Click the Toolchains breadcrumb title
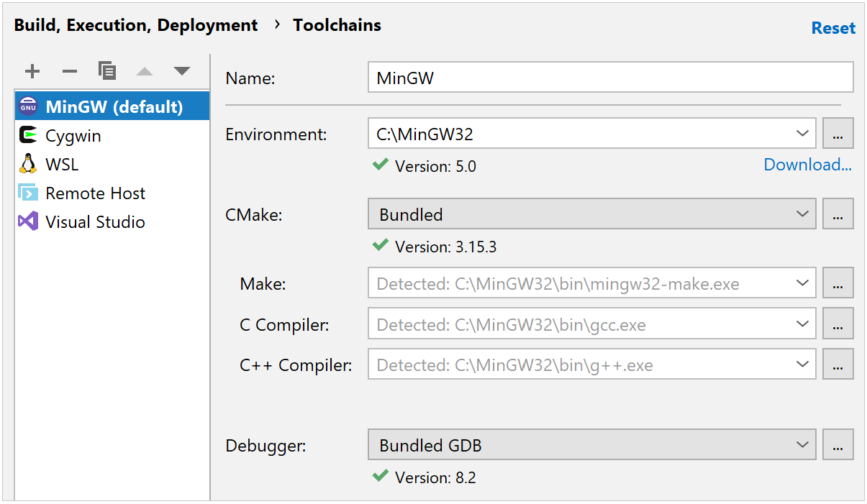Screen dimensions: 867x504 pyautogui.click(x=337, y=25)
